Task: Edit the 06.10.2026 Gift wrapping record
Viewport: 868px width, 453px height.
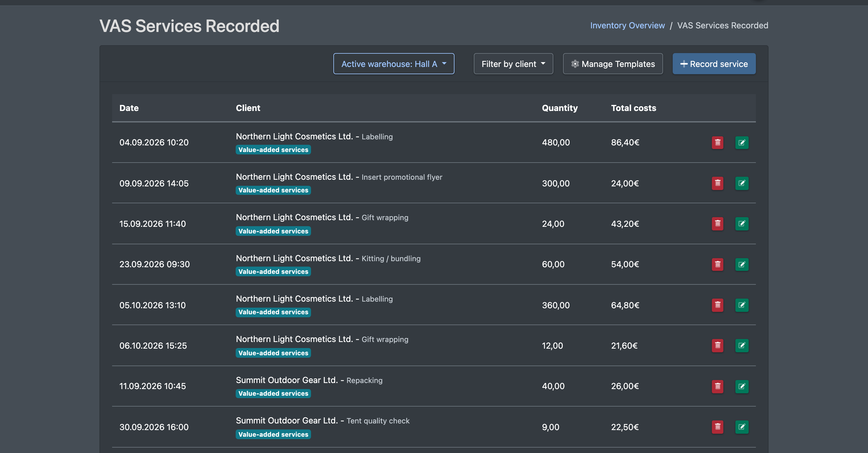Action: pos(742,345)
